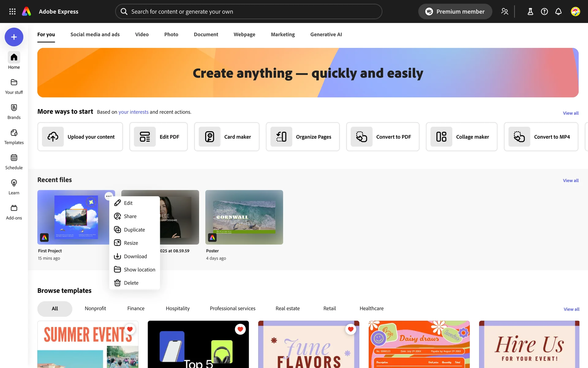
Task: Switch to the Generative AI tab
Action: (x=326, y=34)
